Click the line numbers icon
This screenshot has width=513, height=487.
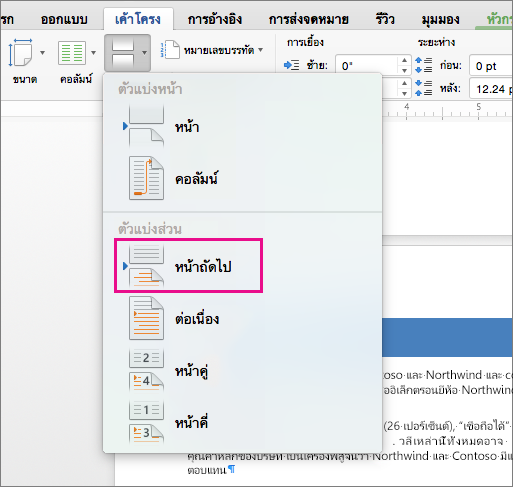click(170, 50)
